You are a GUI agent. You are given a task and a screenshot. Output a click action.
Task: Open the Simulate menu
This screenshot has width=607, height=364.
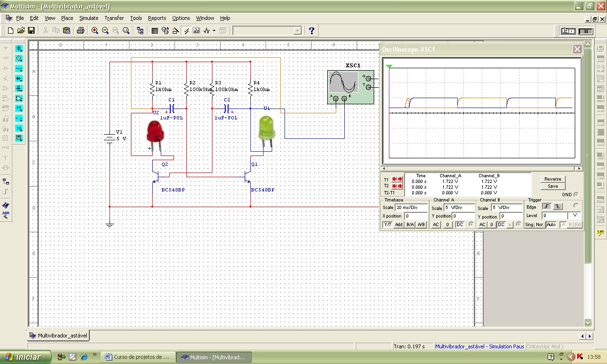click(89, 18)
